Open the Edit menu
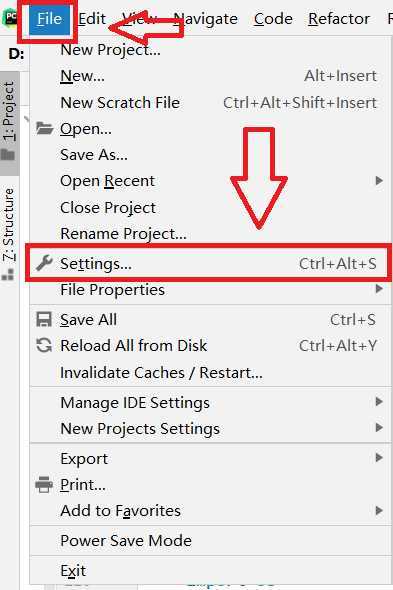The width and height of the screenshot is (393, 590). (92, 19)
